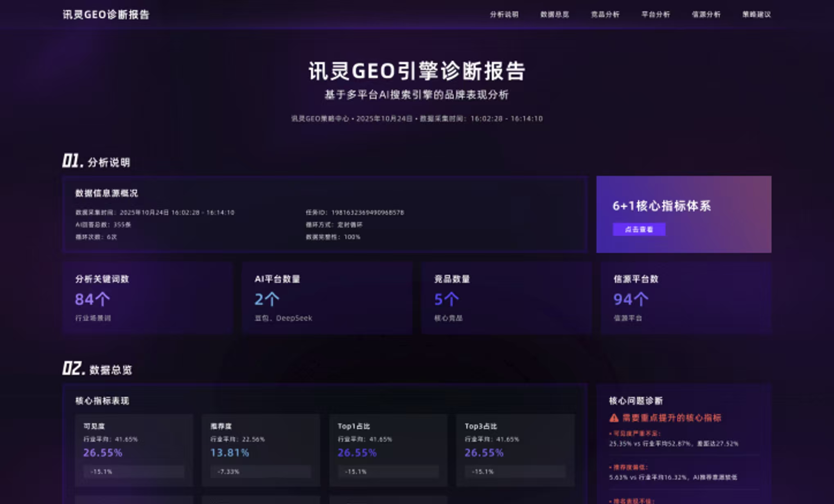Viewport: 834px width, 504px height.
Task: Open 信源分析 from the top navigation
Action: click(706, 14)
